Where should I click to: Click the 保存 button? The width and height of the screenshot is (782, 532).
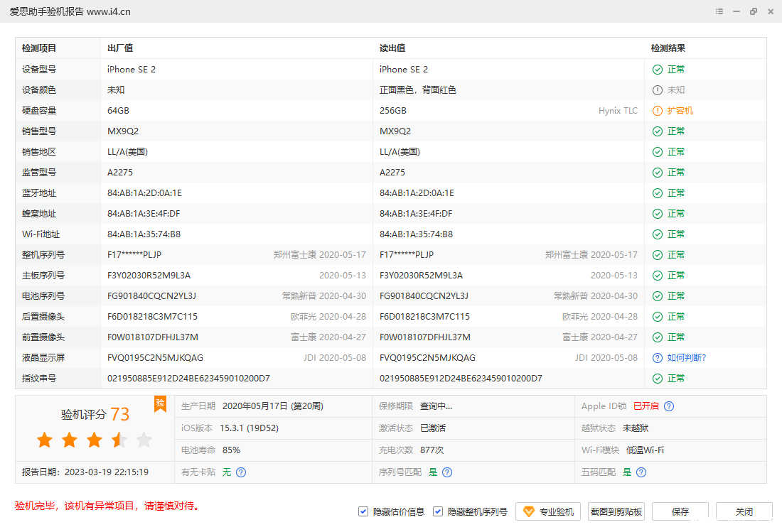680,511
